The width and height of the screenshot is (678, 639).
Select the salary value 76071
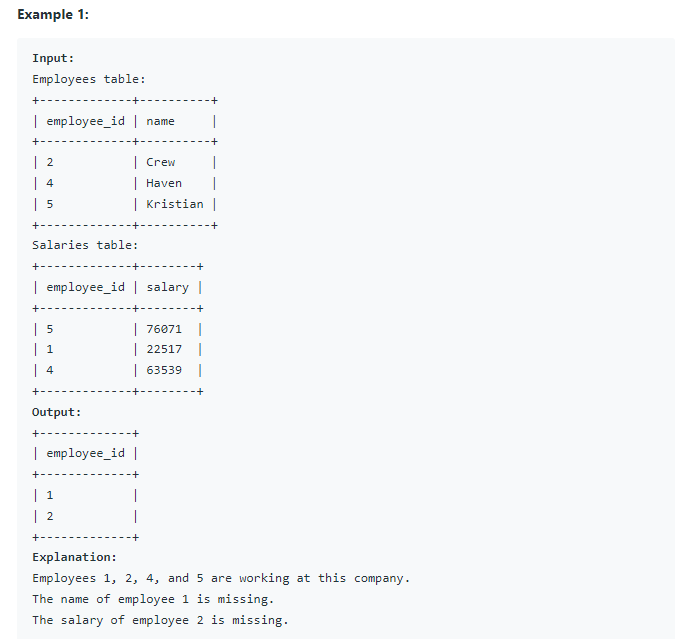(x=164, y=329)
